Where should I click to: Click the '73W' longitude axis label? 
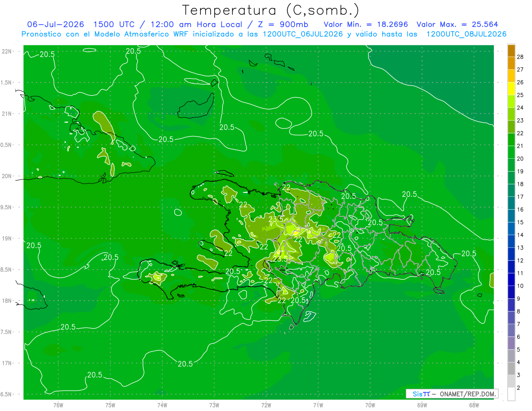pyautogui.click(x=214, y=405)
